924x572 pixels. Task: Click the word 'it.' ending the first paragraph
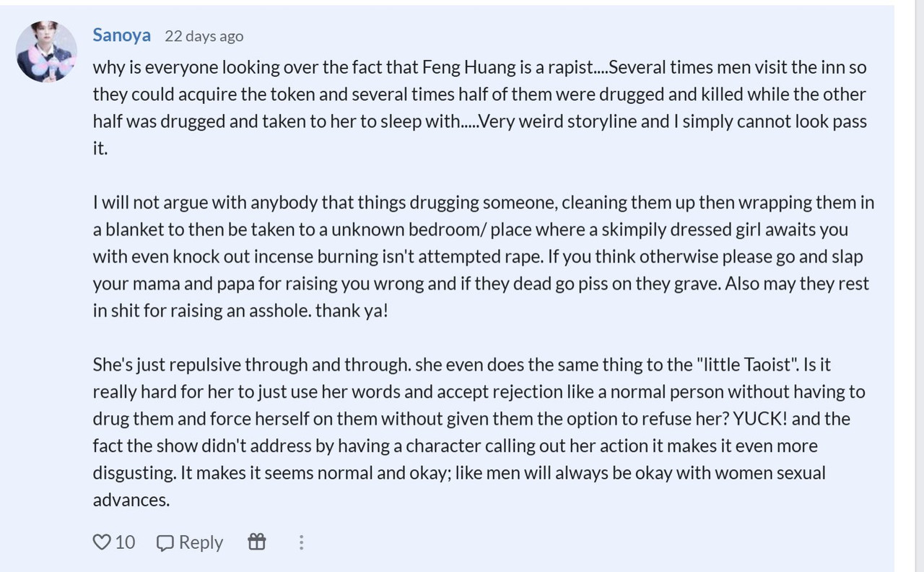click(x=100, y=149)
